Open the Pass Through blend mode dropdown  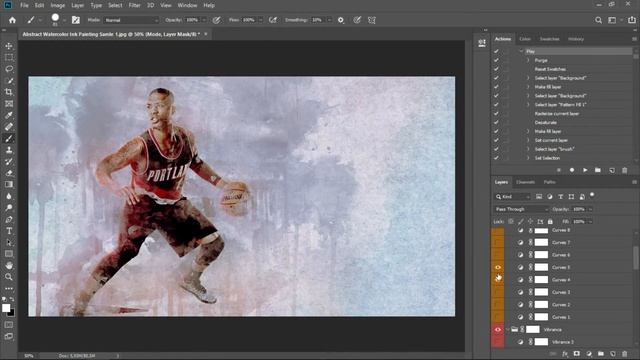[521, 209]
